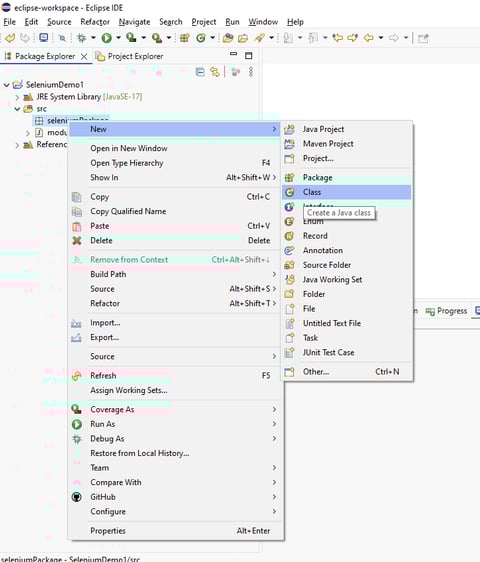The image size is (480, 562).
Task: Open the Window menu in menu bar
Action: [263, 22]
